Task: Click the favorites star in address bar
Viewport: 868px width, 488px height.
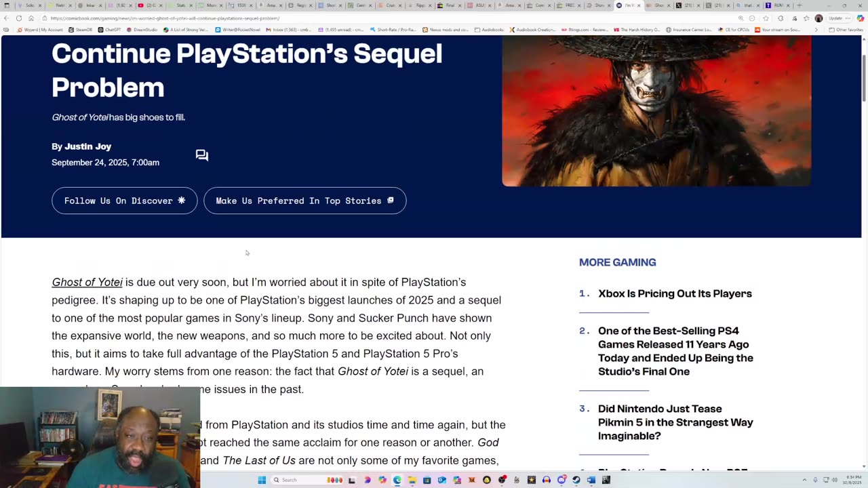Action: point(766,18)
